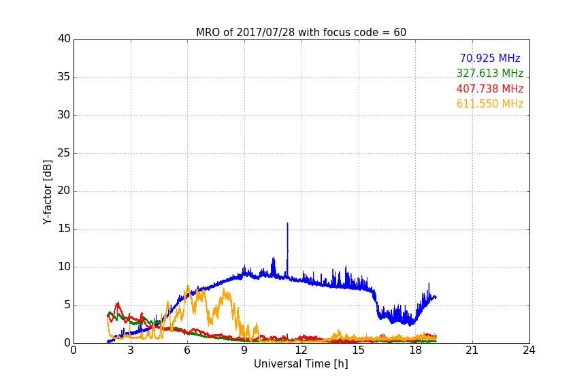Image resolution: width=588 pixels, height=392 pixels.
Task: Click the x-axis tick label '12'
Action: pos(301,350)
